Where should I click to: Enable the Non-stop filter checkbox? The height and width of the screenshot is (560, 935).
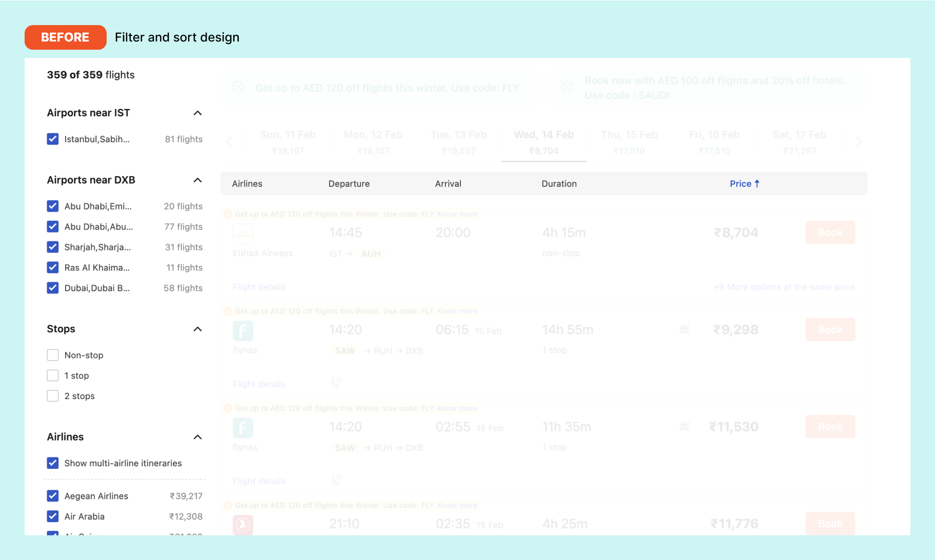click(53, 355)
